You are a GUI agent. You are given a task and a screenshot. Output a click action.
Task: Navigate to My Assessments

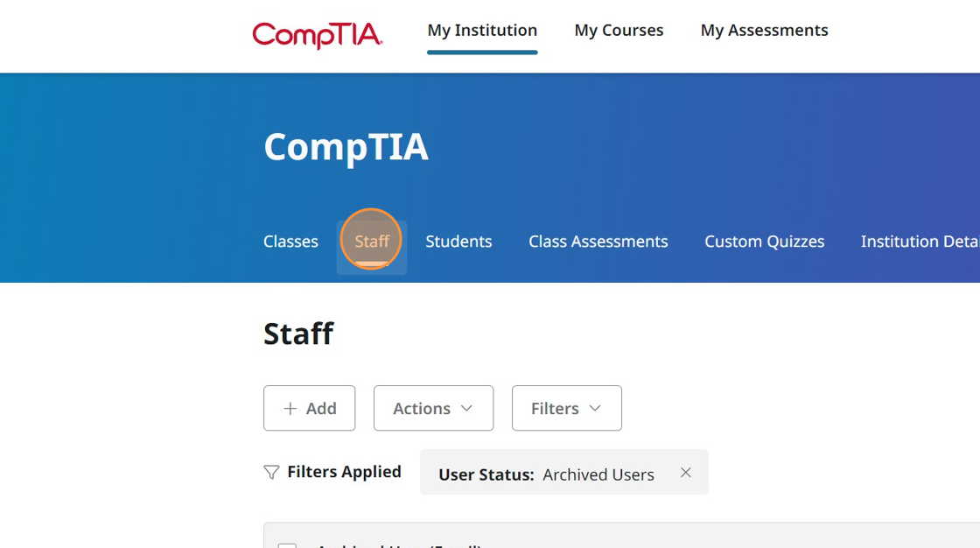coord(764,31)
